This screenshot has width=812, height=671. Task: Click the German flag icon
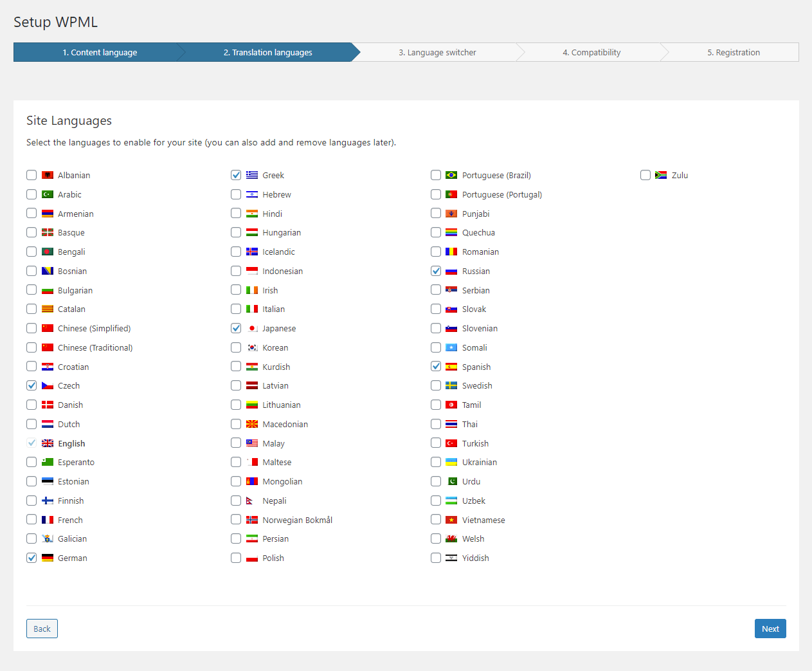pyautogui.click(x=48, y=558)
